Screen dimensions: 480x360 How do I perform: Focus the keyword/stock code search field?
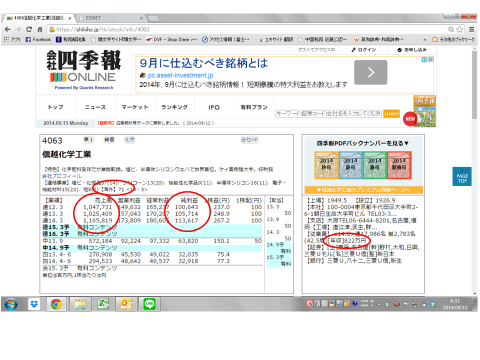[x=329, y=114]
